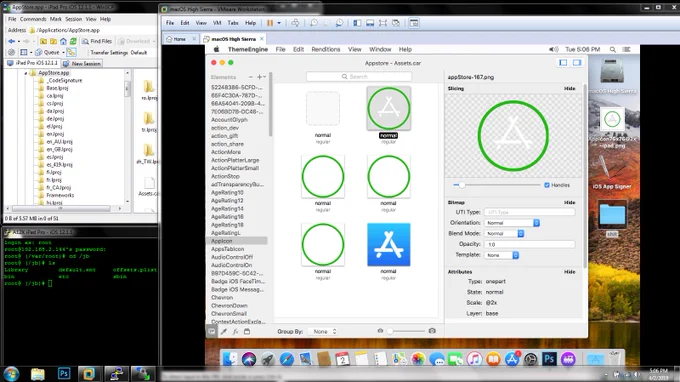Open WinSCP Commands menu
680x382 pixels.
pos(33,19)
